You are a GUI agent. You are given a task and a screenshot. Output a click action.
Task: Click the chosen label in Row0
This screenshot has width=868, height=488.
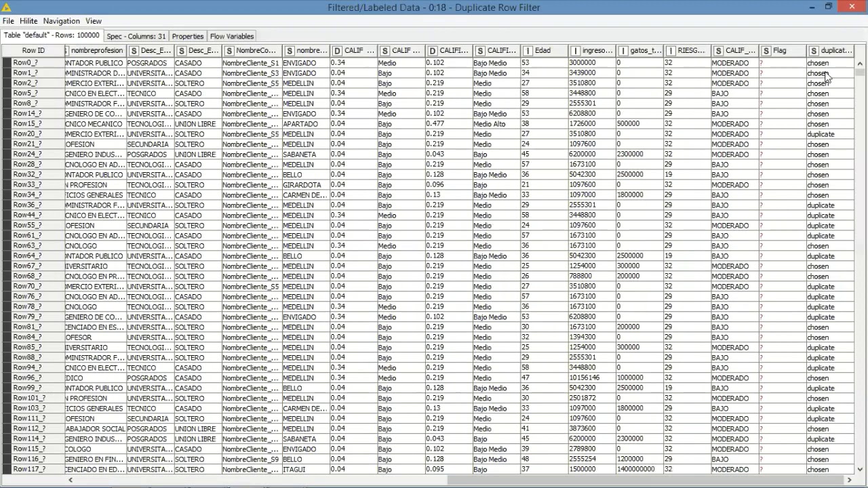pyautogui.click(x=829, y=63)
